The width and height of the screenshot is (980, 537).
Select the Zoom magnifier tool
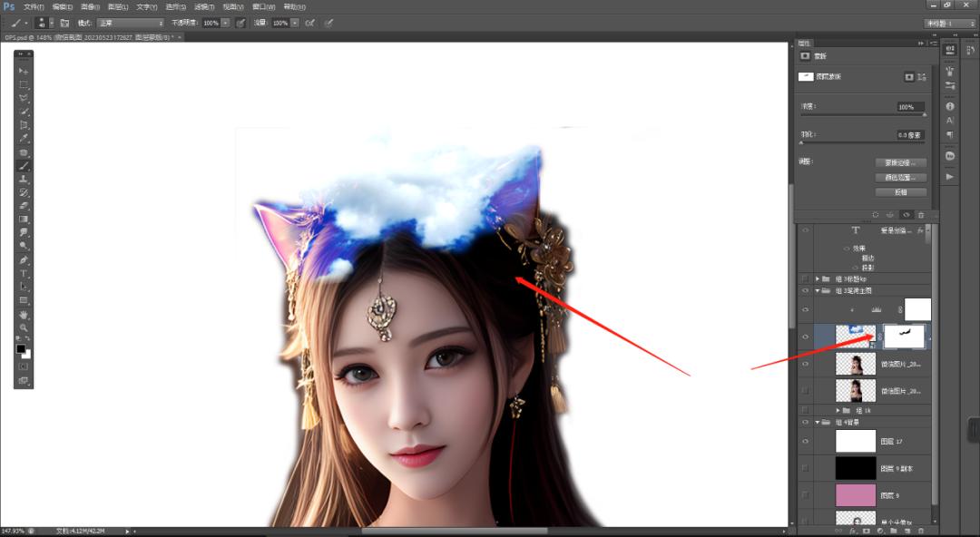[x=24, y=327]
